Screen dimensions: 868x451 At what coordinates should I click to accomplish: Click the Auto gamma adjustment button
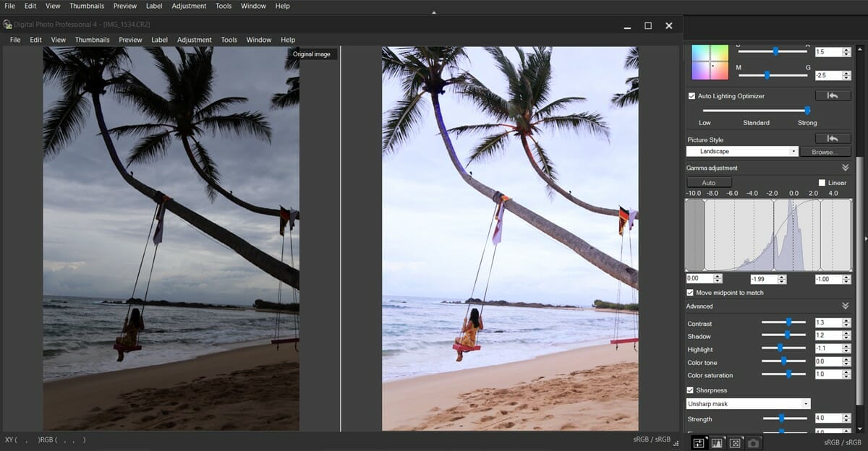[x=709, y=183]
